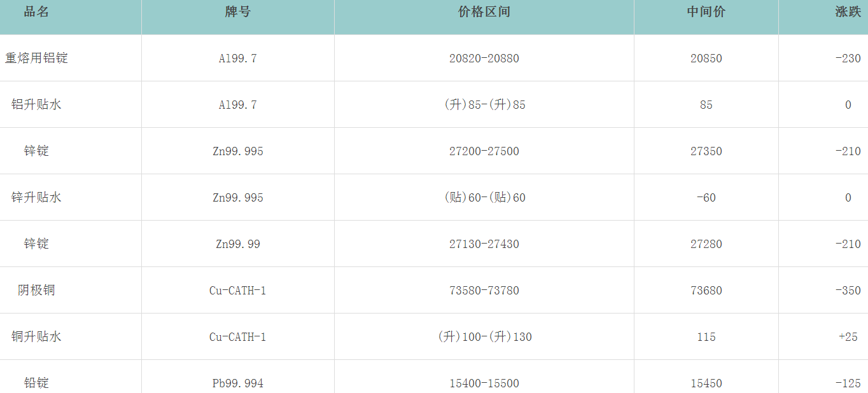This screenshot has width=868, height=393.
Task: Select the 锌升贴水 product name
Action: coord(36,197)
